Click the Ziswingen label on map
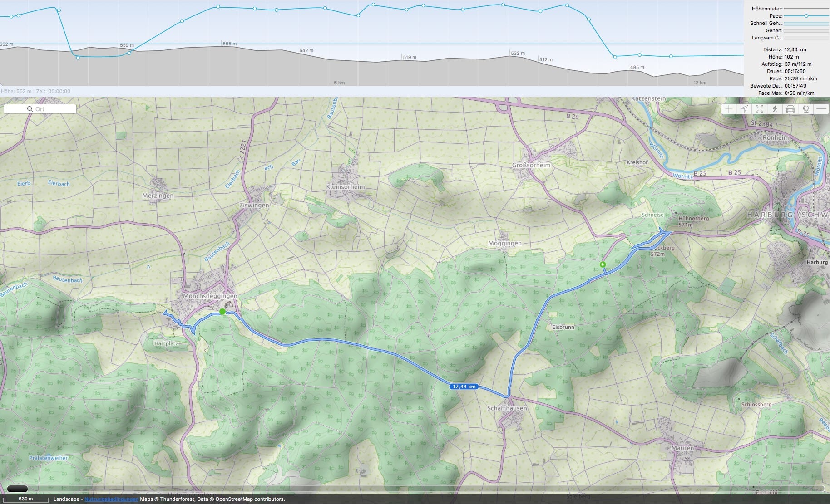 254,205
